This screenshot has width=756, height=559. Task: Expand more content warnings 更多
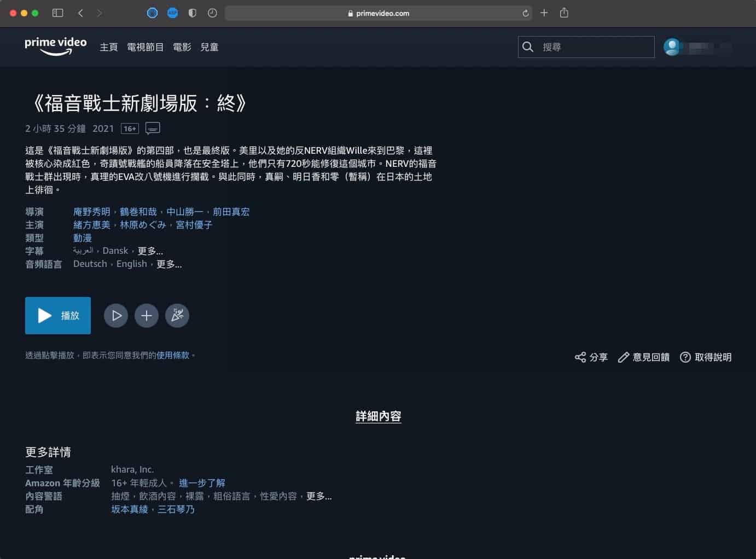pyautogui.click(x=319, y=496)
